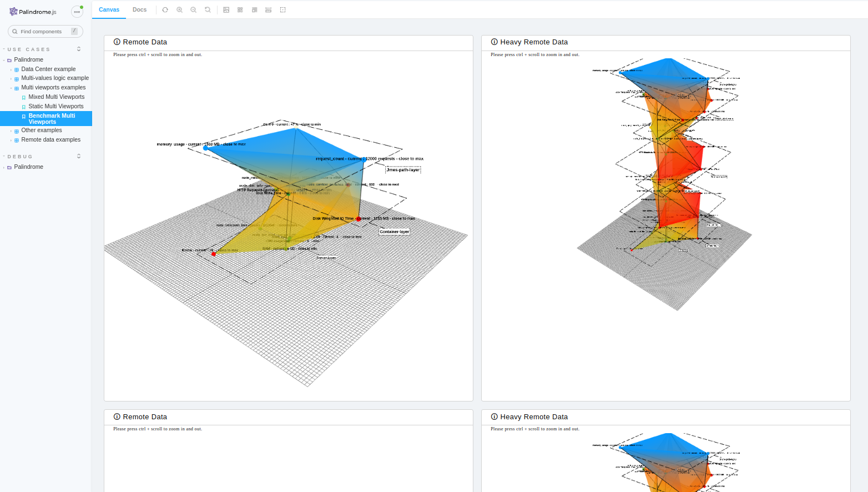Expand the Remote data examples component

click(51, 140)
